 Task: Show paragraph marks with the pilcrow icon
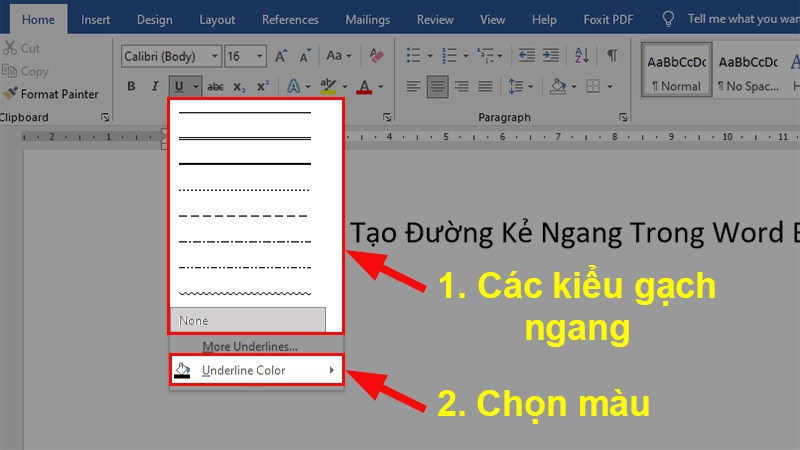612,56
